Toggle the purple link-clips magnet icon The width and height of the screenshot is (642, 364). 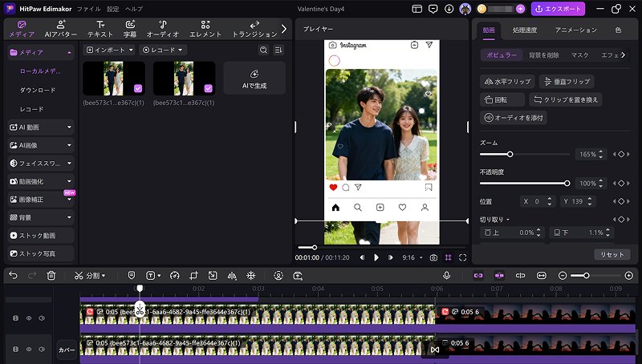[478, 276]
